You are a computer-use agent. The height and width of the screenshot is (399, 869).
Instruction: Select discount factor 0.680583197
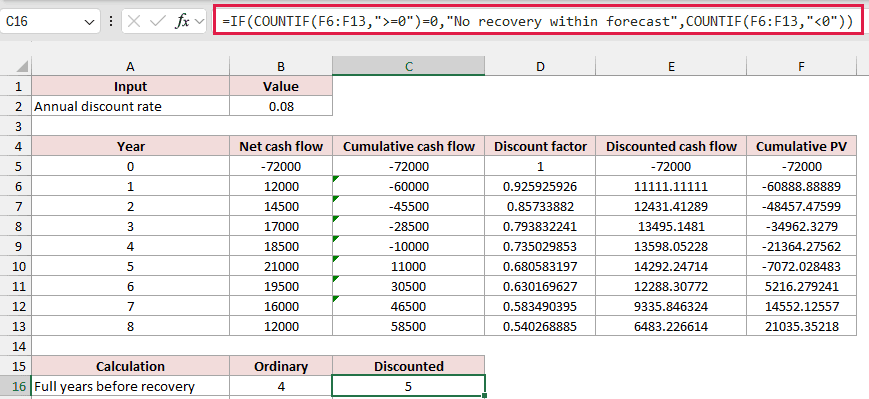coord(540,266)
